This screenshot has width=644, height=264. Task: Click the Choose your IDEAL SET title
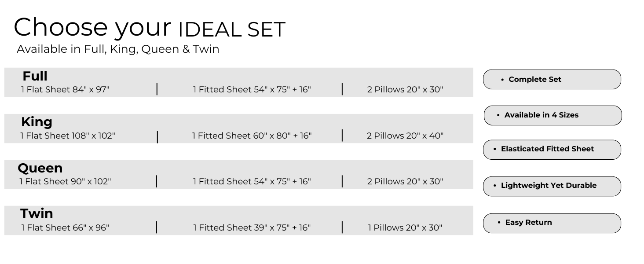tap(150, 27)
